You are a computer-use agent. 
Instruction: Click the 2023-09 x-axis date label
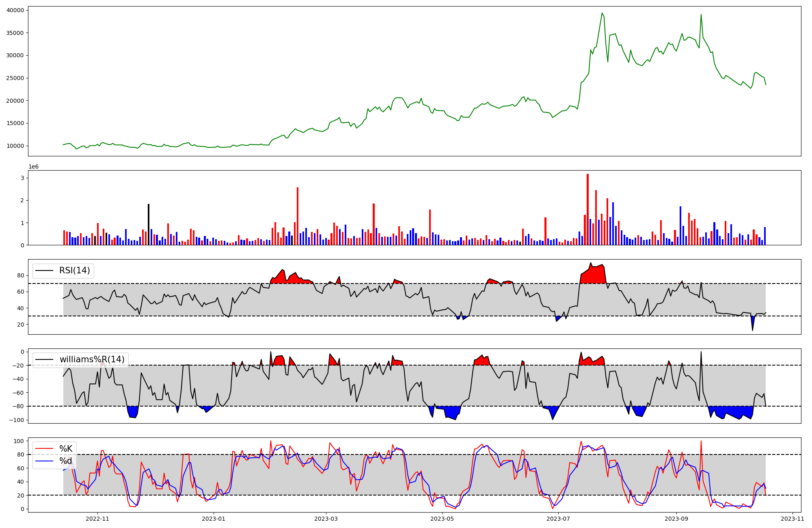tap(676, 519)
